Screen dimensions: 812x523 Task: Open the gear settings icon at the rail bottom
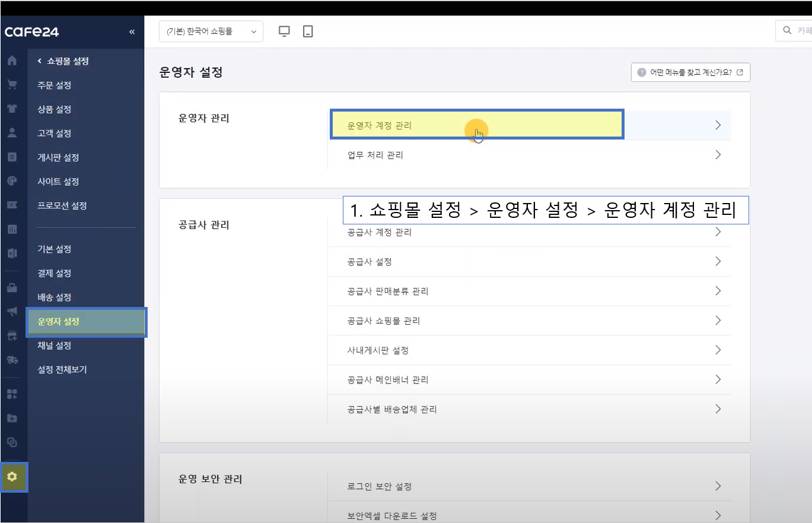tap(12, 477)
